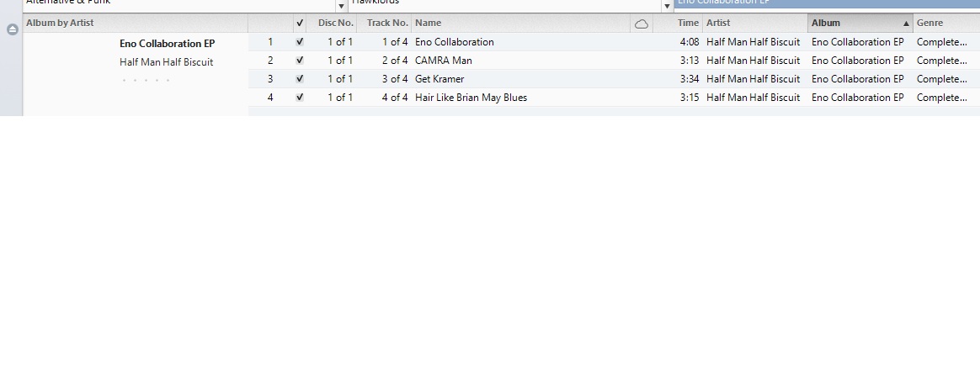Click Half Man Half Biscuit under album title
Image resolution: width=980 pixels, height=387 pixels.
(x=166, y=62)
